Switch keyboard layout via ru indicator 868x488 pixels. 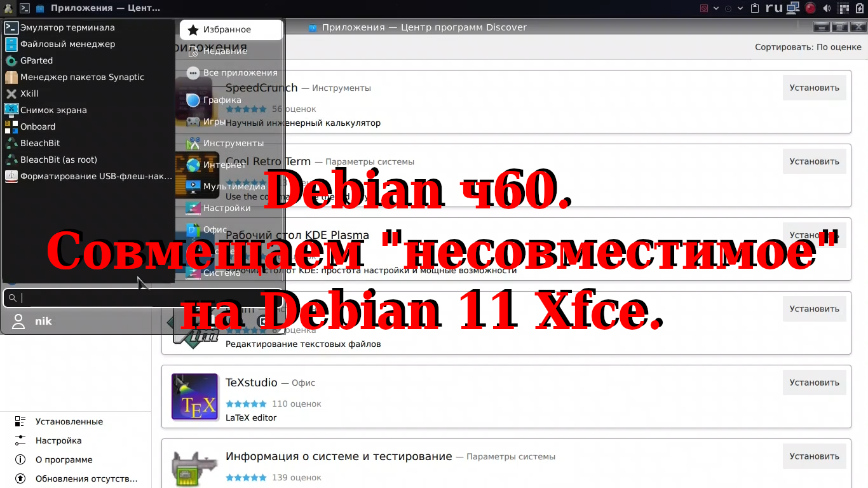click(773, 8)
